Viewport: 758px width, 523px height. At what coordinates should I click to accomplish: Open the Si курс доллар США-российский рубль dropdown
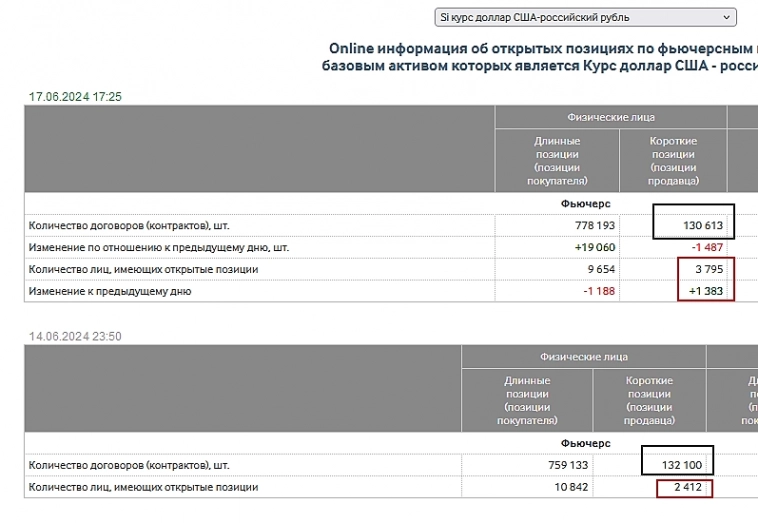(x=585, y=17)
